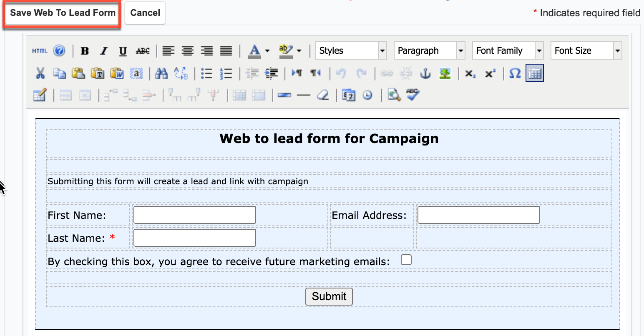Image resolution: width=644 pixels, height=336 pixels.
Task: Align text right
Action: tap(207, 51)
